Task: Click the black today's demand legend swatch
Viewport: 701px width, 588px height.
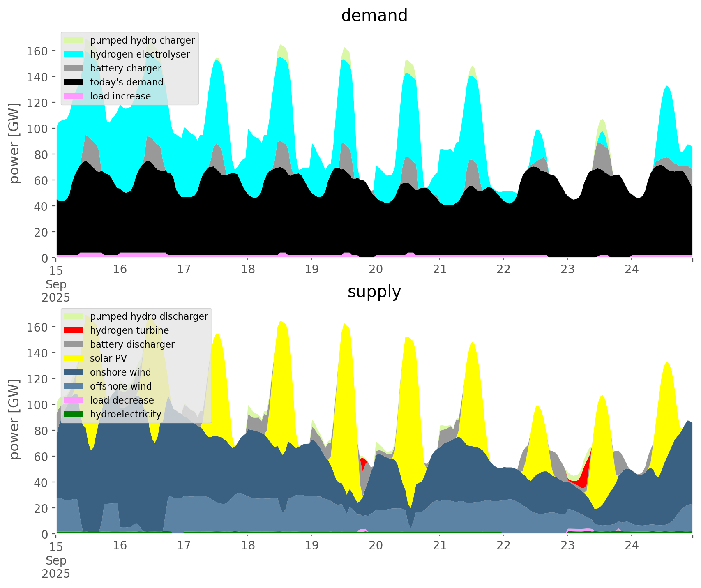Action: click(x=74, y=82)
